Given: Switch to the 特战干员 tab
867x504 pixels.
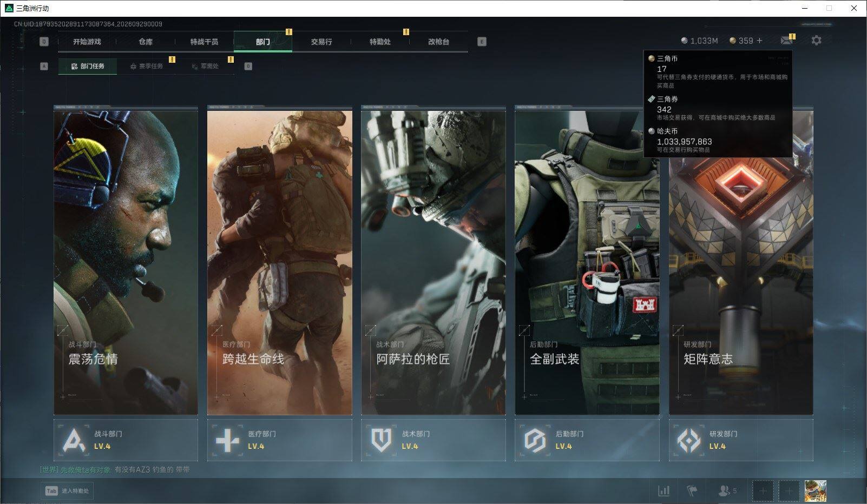Looking at the screenshot, I should (204, 42).
